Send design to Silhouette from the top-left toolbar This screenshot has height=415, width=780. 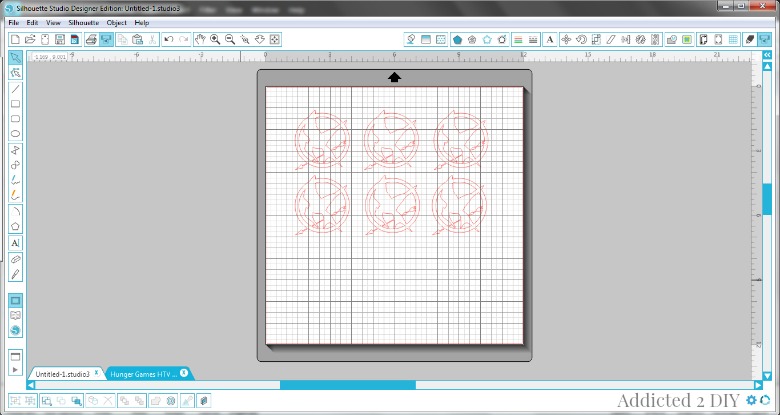tap(106, 40)
